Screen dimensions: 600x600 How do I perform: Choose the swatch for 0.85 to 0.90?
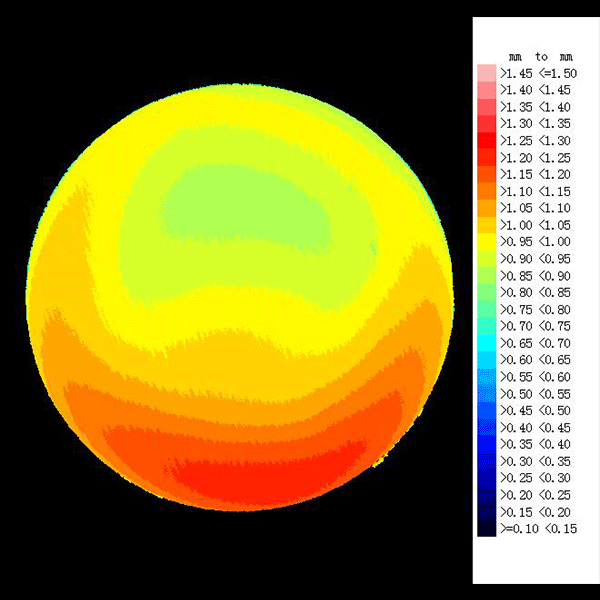click(486, 275)
